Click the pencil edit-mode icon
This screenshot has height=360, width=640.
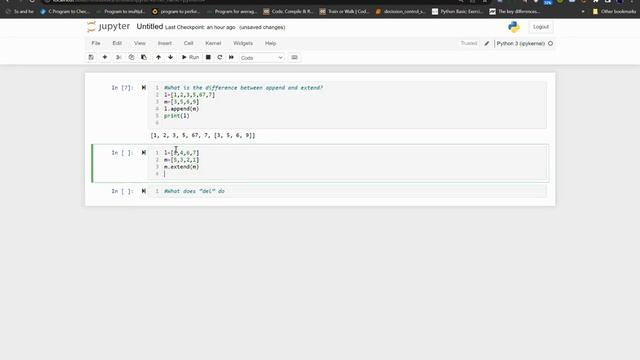[487, 43]
